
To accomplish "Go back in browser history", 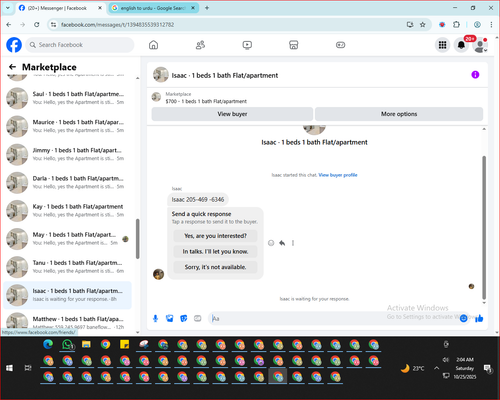I will point(9,25).
